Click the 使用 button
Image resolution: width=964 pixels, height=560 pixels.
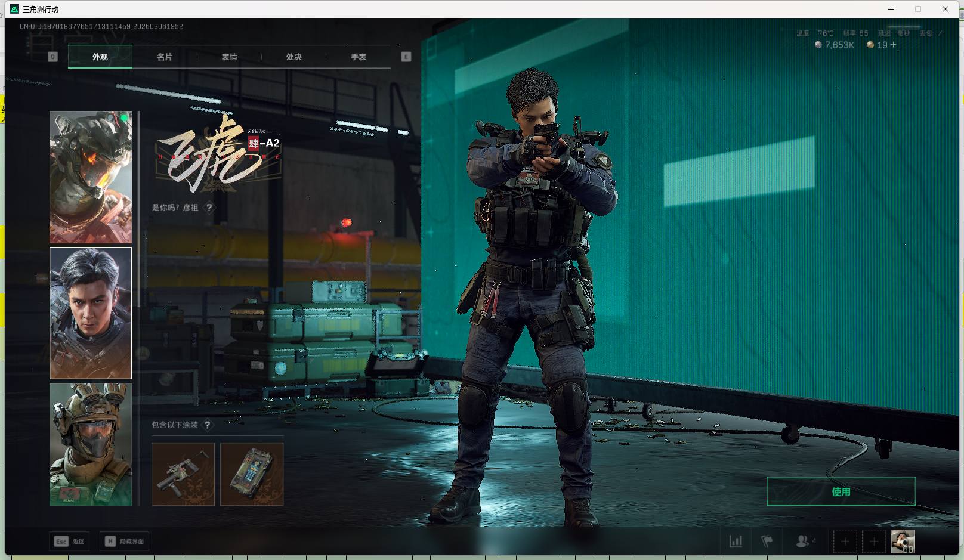click(841, 491)
